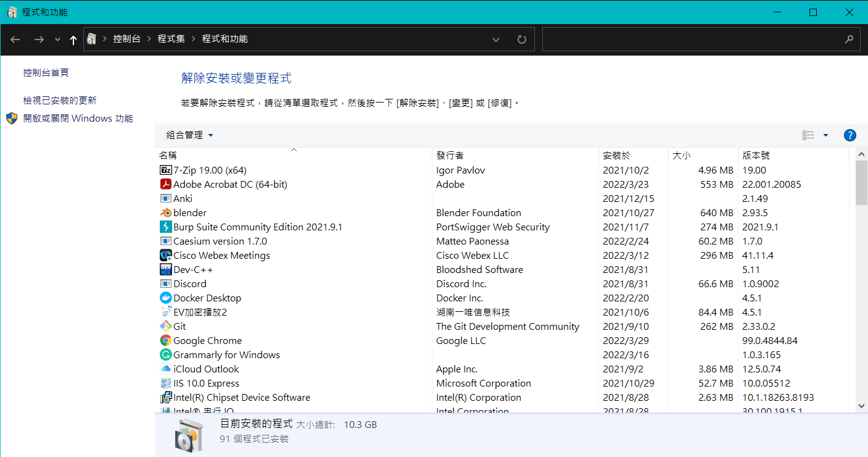This screenshot has width=868, height=457.
Task: Navigate to 程式集 in the breadcrumb
Action: coord(171,39)
